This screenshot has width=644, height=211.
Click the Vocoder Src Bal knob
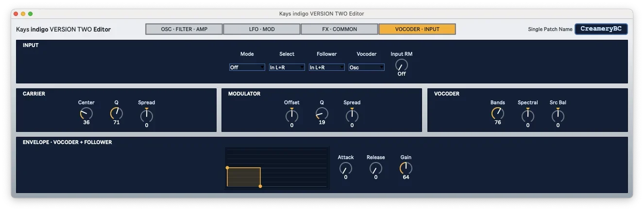(x=558, y=115)
